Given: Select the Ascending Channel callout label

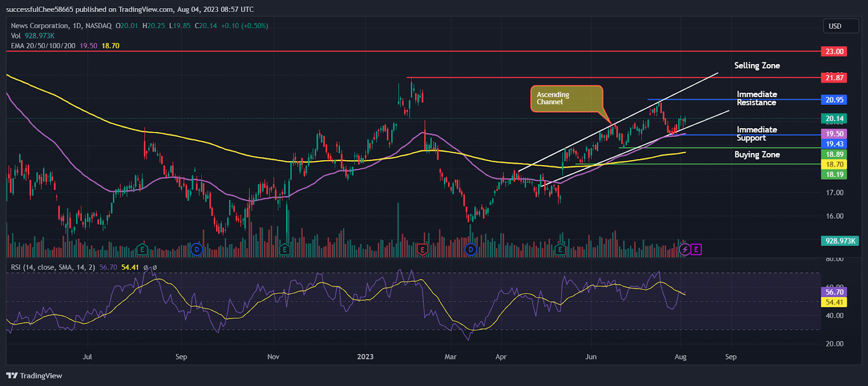Looking at the screenshot, I should coord(566,98).
